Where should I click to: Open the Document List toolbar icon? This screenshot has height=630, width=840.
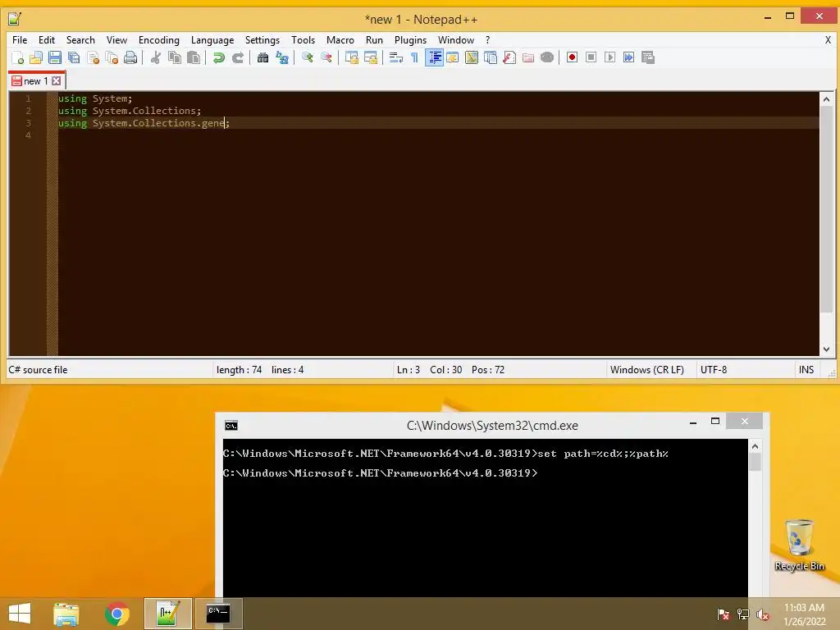(491, 58)
